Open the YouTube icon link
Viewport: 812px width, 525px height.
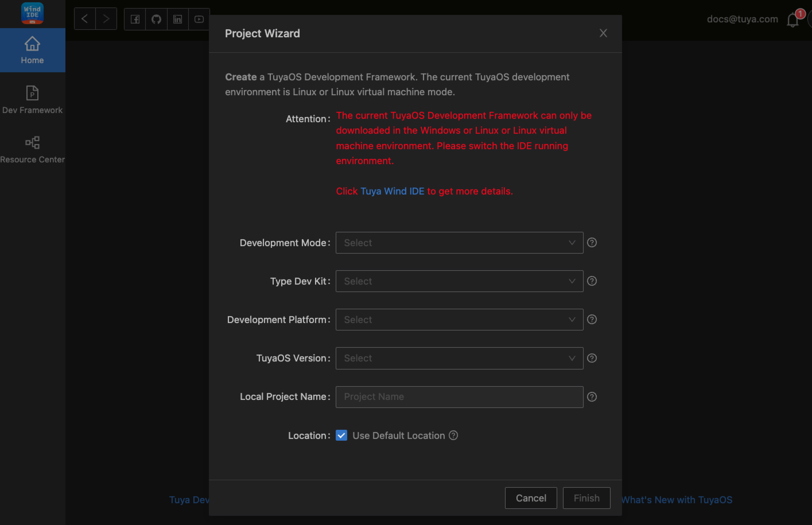[199, 20]
